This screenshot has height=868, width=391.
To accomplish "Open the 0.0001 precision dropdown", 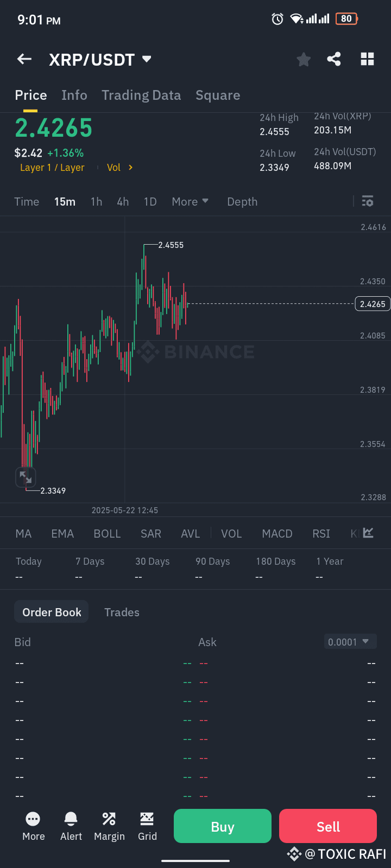I will click(x=350, y=641).
